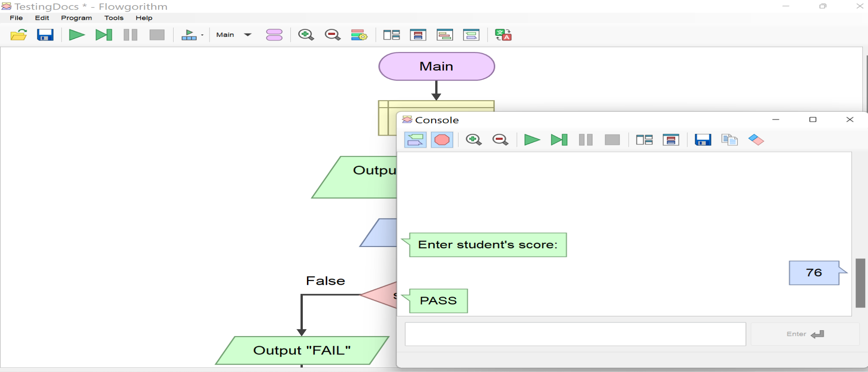Viewport: 868px width, 372px height.
Task: Toggle chat bubbles view in Console
Action: click(415, 140)
